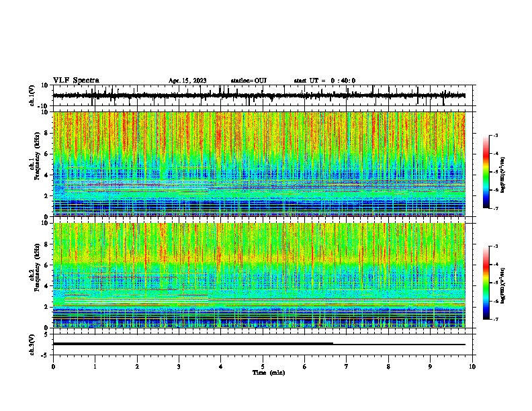Click time axis tick label '7'
Screen dimensions: 532x411
pos(347,367)
